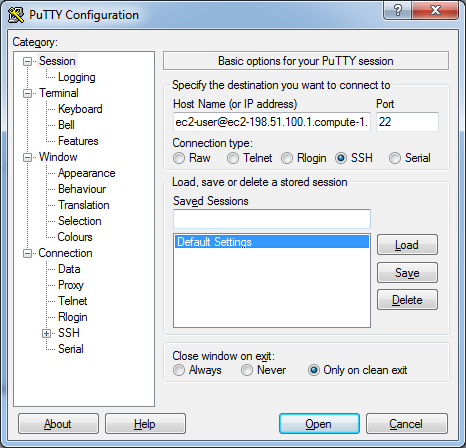466x448 pixels.
Task: Click the Save session button
Action: coord(407,273)
